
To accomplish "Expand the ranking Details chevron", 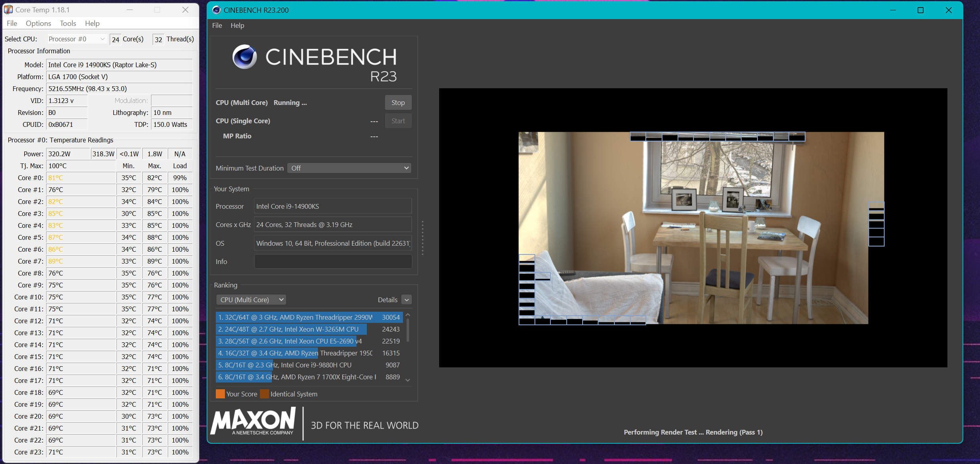I will [407, 300].
